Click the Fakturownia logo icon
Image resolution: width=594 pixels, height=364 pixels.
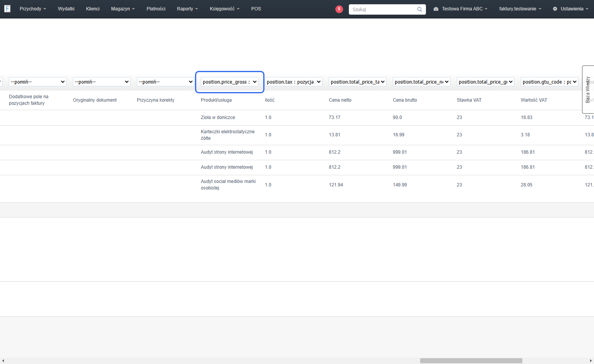[x=7, y=8]
